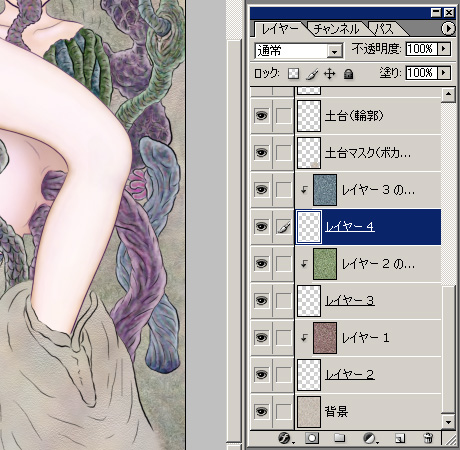The width and height of the screenshot is (460, 450).
Task: Add a layer mask
Action: click(312, 438)
